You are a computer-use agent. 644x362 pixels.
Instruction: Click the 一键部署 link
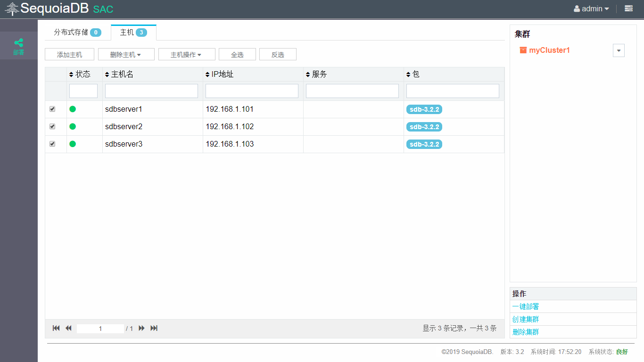(x=526, y=307)
